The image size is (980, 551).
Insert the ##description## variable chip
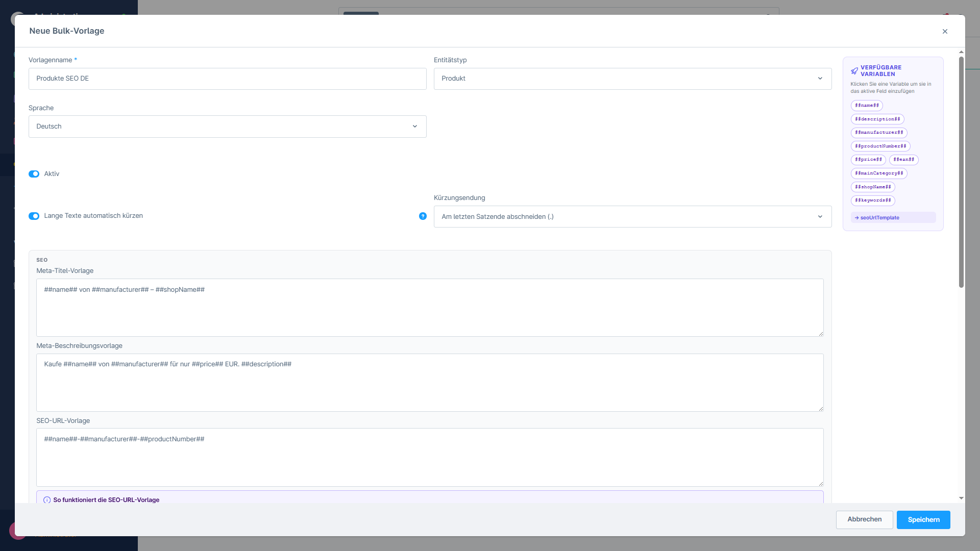(x=877, y=119)
